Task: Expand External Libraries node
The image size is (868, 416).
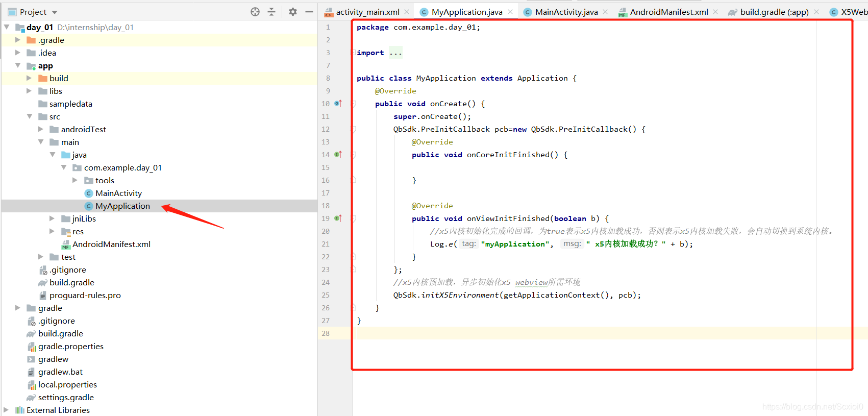Action: pos(7,410)
